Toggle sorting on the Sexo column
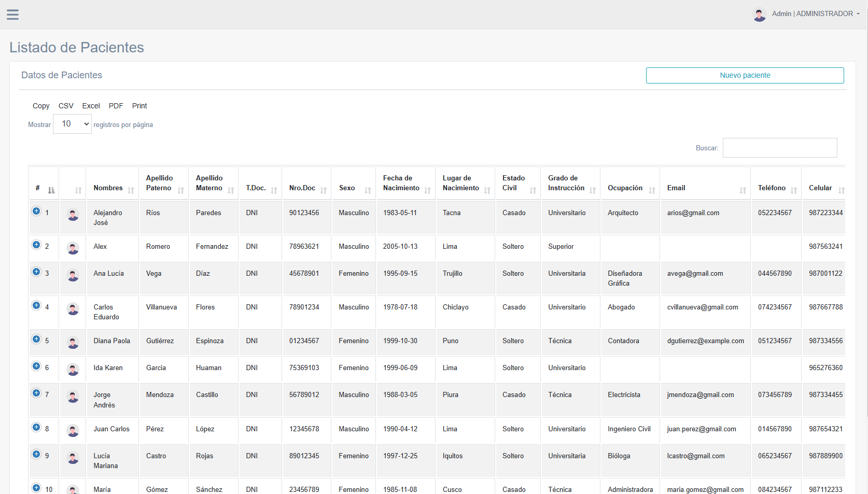The height and width of the screenshot is (494, 868). point(368,191)
